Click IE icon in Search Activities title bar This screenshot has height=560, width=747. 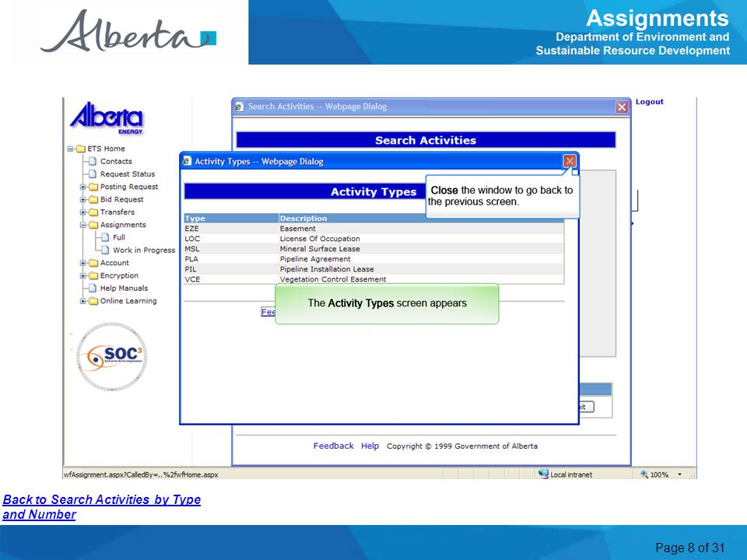coord(239,107)
